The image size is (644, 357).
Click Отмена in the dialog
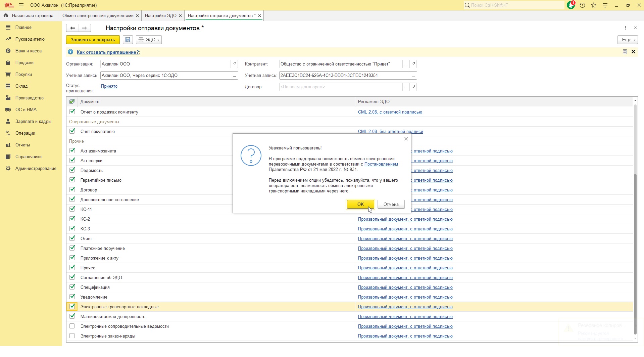391,204
